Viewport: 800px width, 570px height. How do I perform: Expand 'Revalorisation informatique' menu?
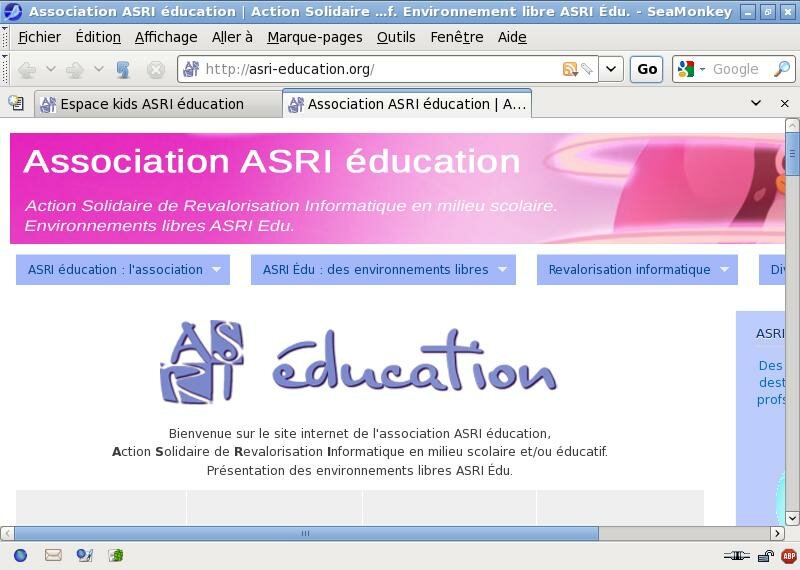[637, 269]
